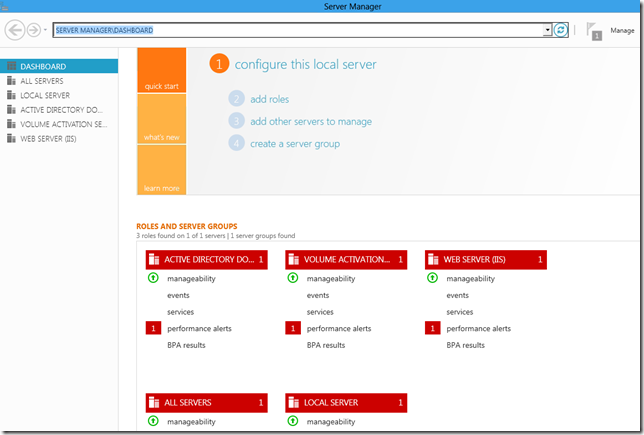This screenshot has width=644, height=435.
Task: Go forward with the forward arrow button
Action: 34,30
